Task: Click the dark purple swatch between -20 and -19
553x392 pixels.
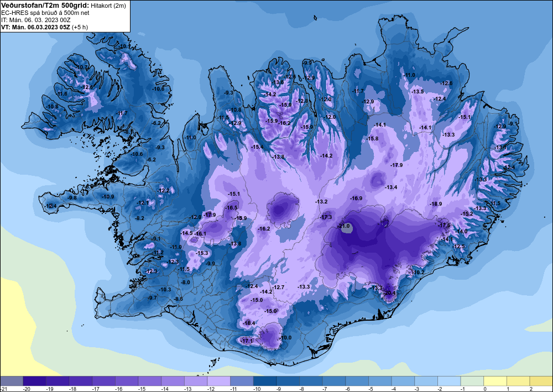Action: click(34, 381)
